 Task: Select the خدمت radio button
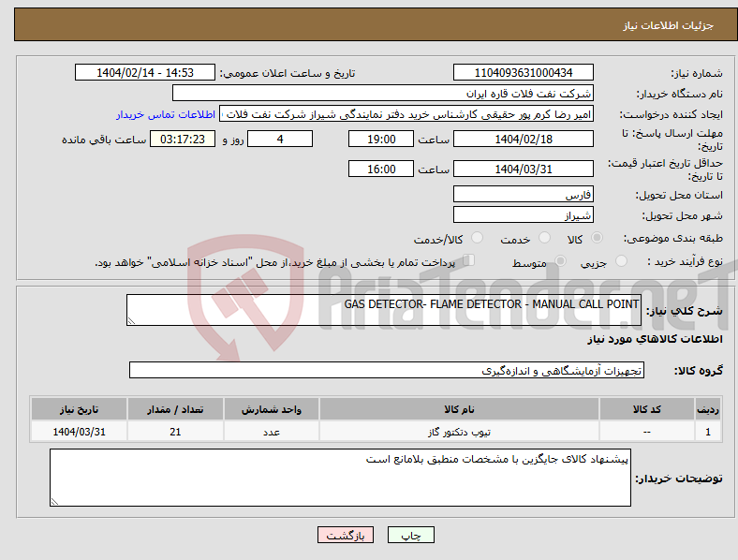click(544, 238)
